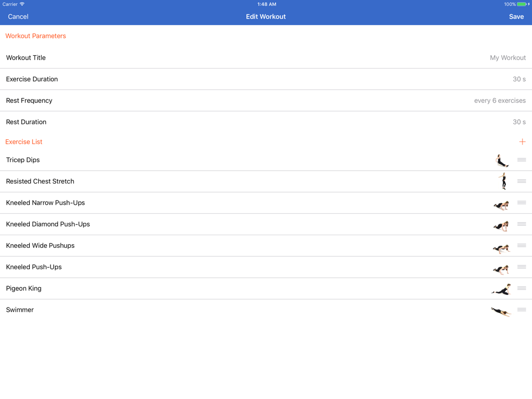Tap the 1:48 AM clock in the status bar
Viewport: 532px width, 399px height.
point(267,4)
